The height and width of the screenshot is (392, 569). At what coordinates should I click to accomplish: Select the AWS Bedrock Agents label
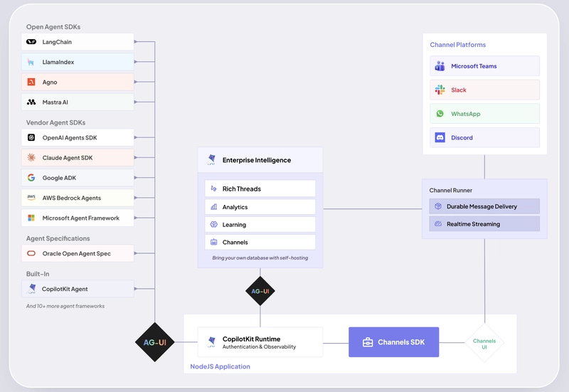tap(72, 198)
